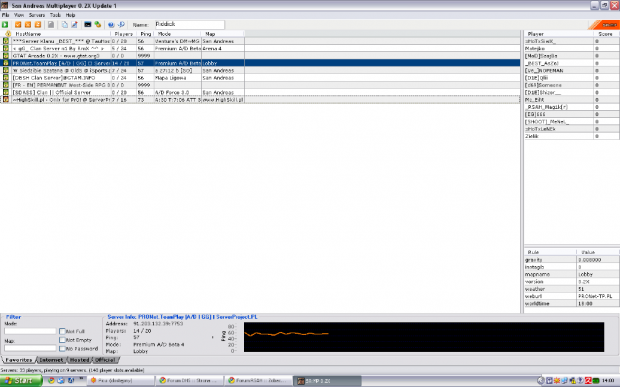Sort servers by the Ping column header
This screenshot has width=620, height=387.
click(x=146, y=34)
